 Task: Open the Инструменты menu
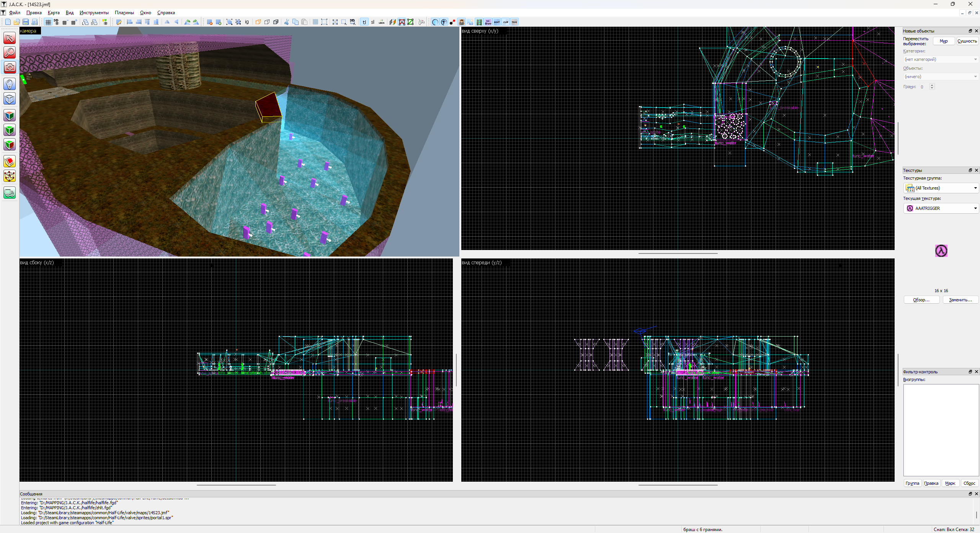pyautogui.click(x=94, y=13)
